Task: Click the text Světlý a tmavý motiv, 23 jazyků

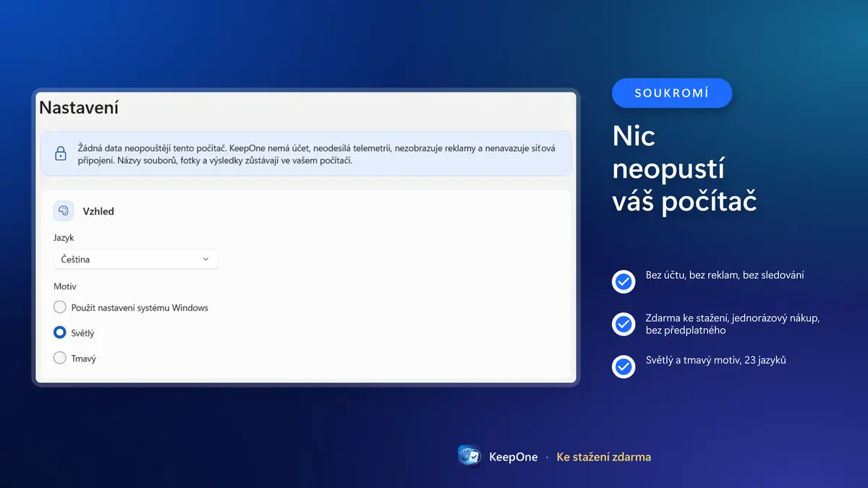Action: (x=716, y=360)
